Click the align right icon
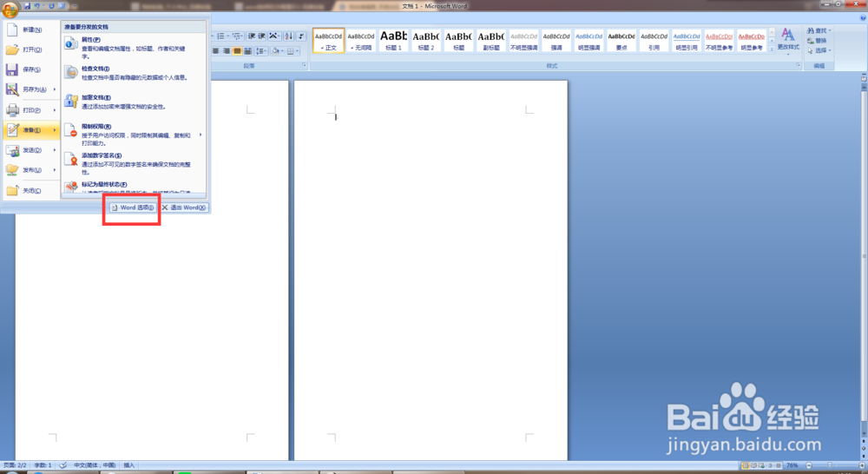868x474 pixels. click(x=227, y=51)
